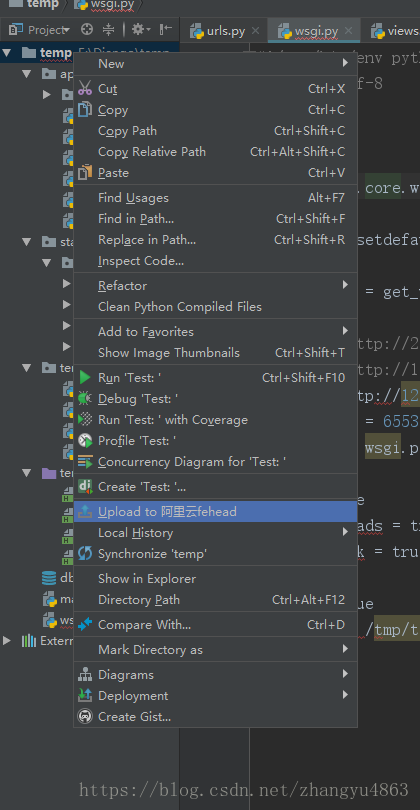This screenshot has width=420, height=810.
Task: Open the project settings gear dropdown
Action: (140, 29)
